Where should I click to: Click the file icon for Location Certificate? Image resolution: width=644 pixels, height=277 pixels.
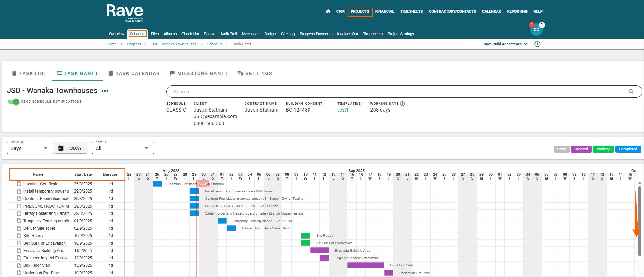pos(19,184)
